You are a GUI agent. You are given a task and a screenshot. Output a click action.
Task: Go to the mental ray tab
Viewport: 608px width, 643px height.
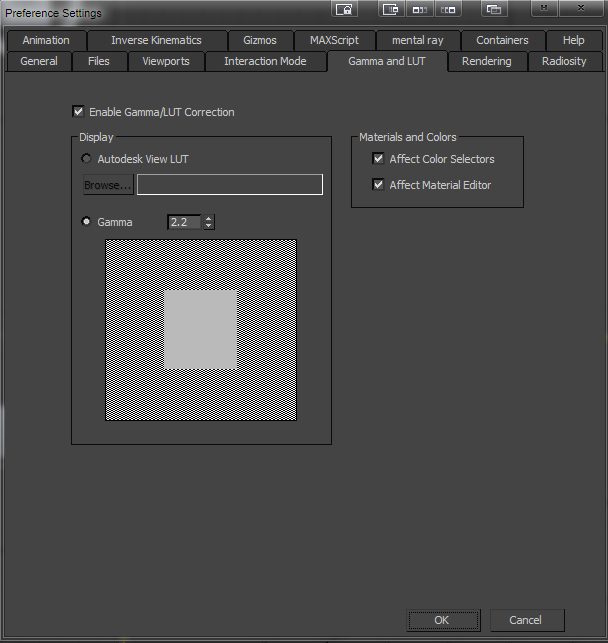(x=417, y=40)
